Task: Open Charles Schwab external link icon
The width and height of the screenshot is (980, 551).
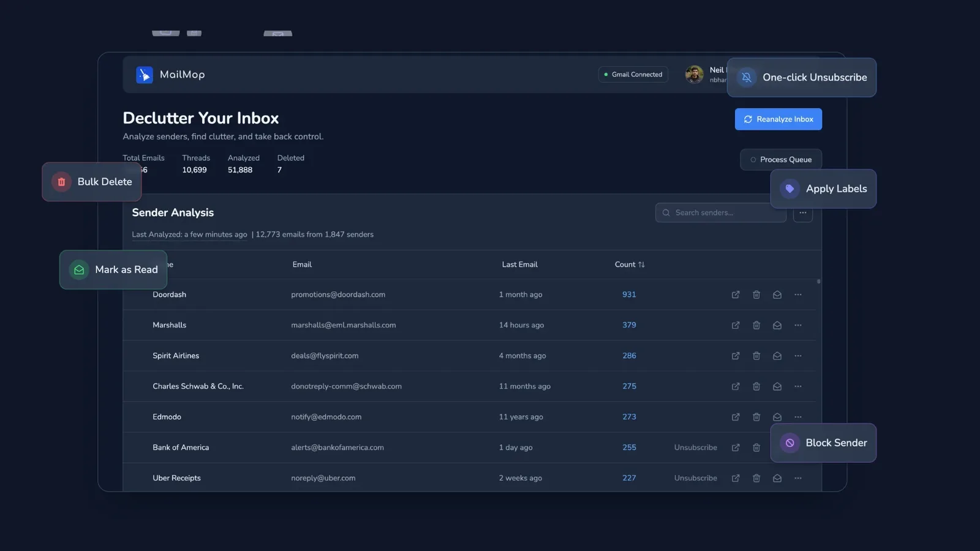Action: coord(736,386)
